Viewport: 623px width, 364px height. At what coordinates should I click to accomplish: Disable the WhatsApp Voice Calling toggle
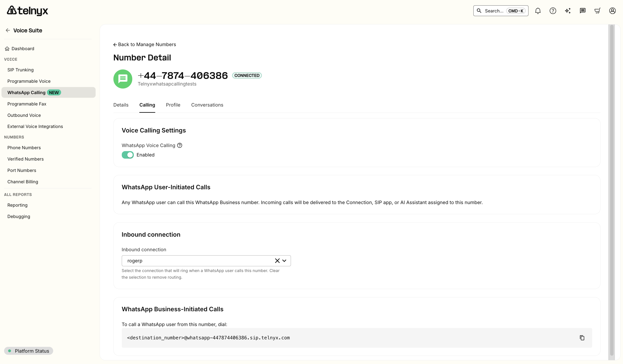click(128, 155)
